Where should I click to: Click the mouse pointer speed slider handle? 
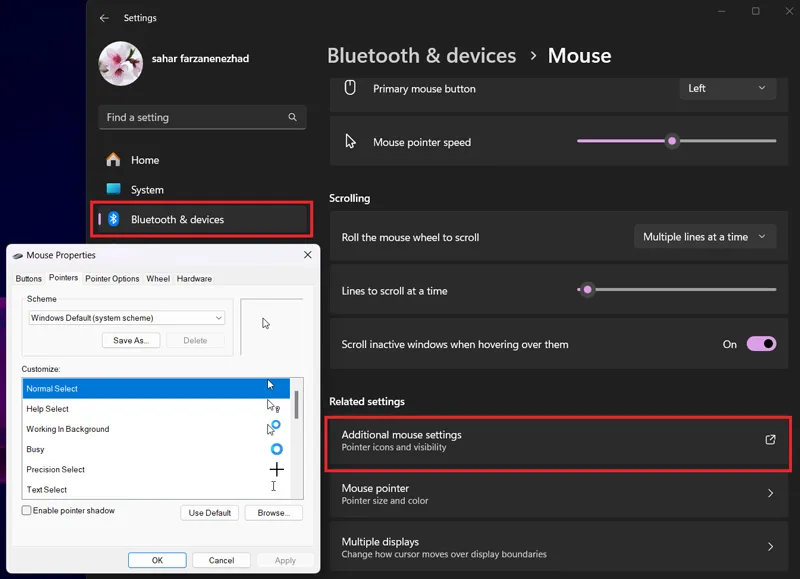tap(672, 141)
